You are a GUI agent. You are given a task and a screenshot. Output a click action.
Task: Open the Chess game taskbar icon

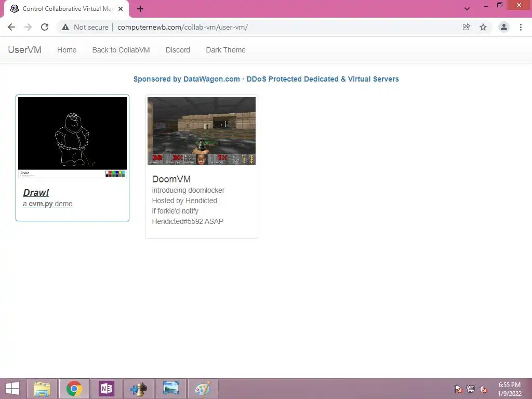138,389
